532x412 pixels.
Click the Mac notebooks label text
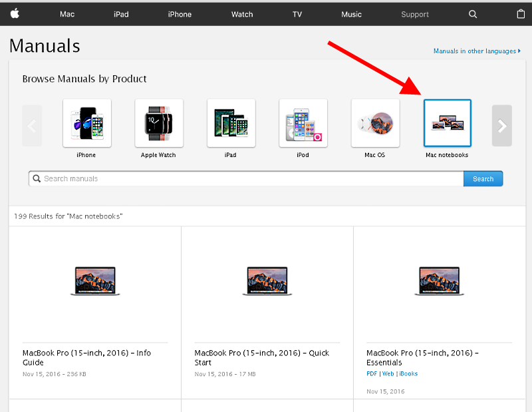pyautogui.click(x=447, y=155)
